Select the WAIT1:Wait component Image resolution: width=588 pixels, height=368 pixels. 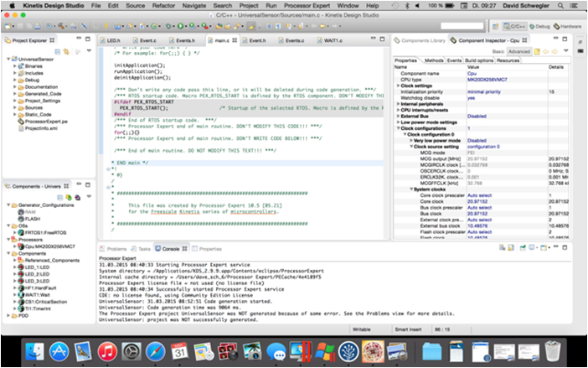pos(34,295)
